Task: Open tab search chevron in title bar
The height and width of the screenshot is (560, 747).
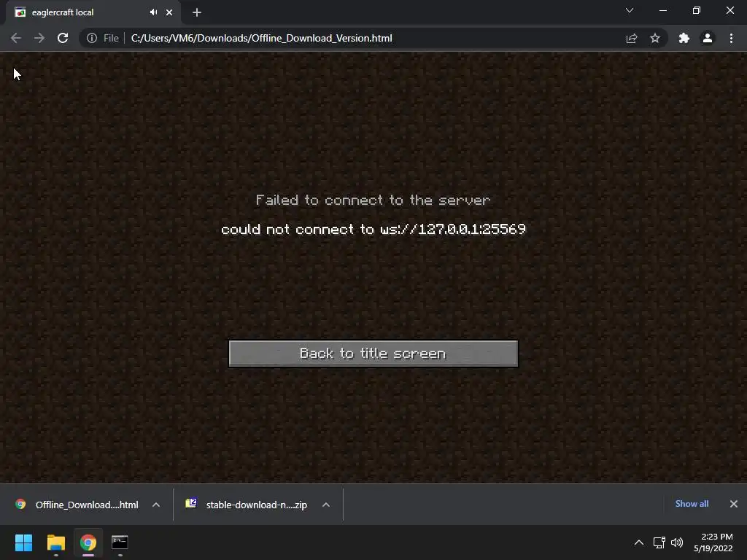Action: point(630,10)
